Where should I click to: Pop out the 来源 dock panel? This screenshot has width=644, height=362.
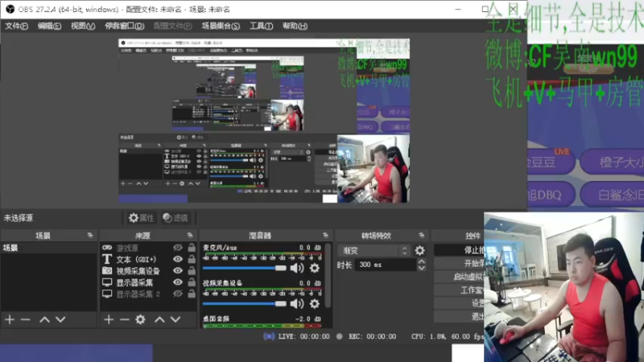pos(190,235)
